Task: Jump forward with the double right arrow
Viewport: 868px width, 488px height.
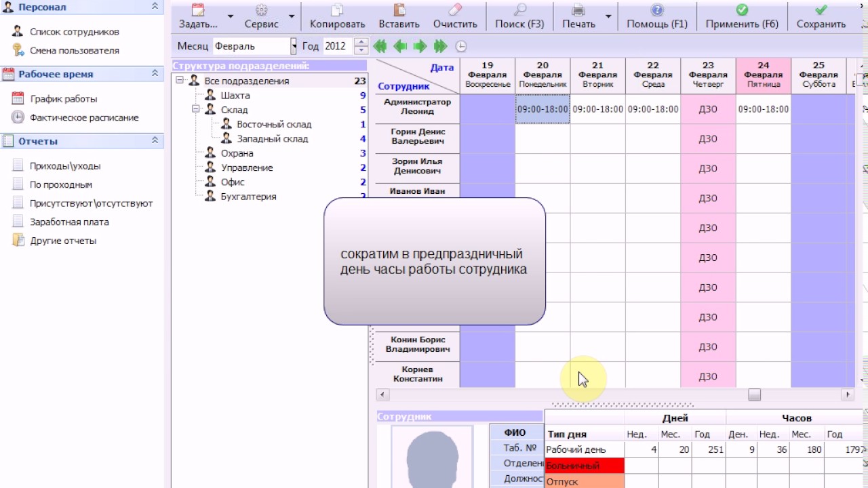Action: (441, 46)
